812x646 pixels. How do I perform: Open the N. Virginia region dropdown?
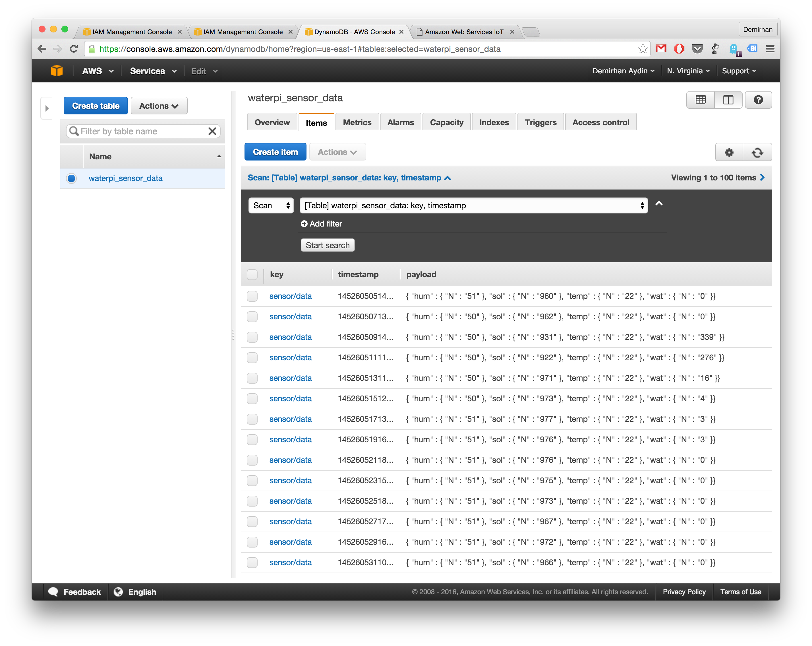(x=688, y=71)
